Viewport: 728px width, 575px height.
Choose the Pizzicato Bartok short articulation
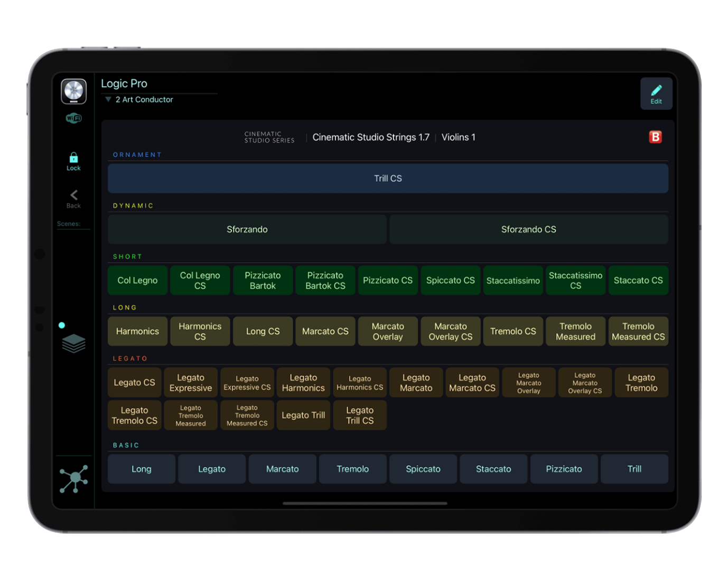click(x=263, y=281)
